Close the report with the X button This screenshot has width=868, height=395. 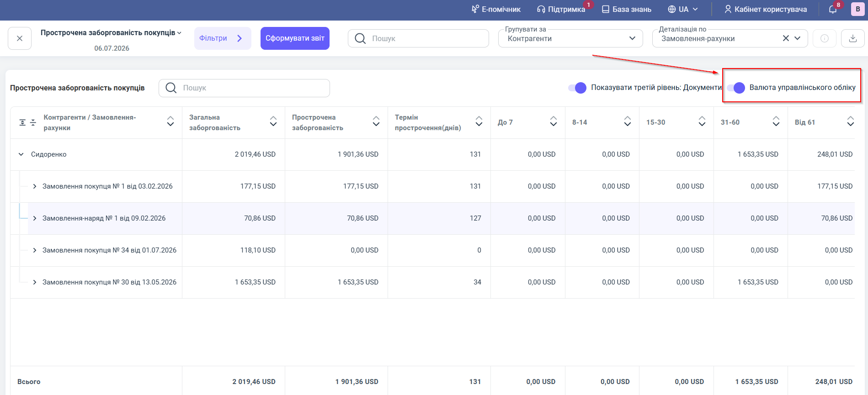(20, 38)
